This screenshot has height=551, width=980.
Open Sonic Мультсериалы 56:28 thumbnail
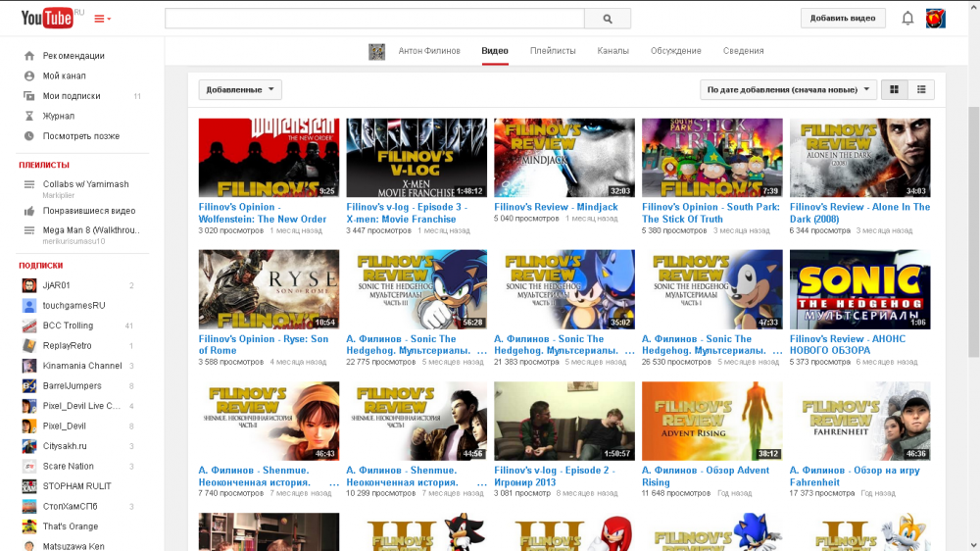(x=416, y=289)
